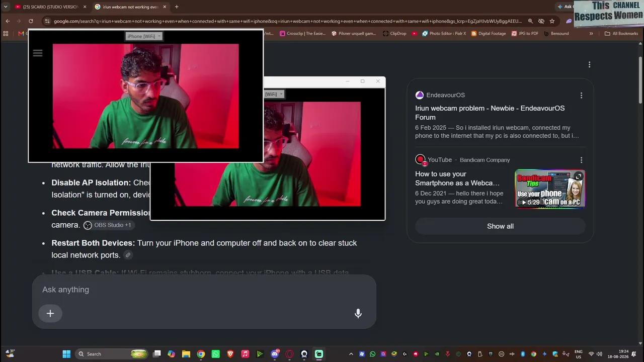Viewport: 644px width, 362px height.
Task: Open a new browser tab
Action: 176,7
